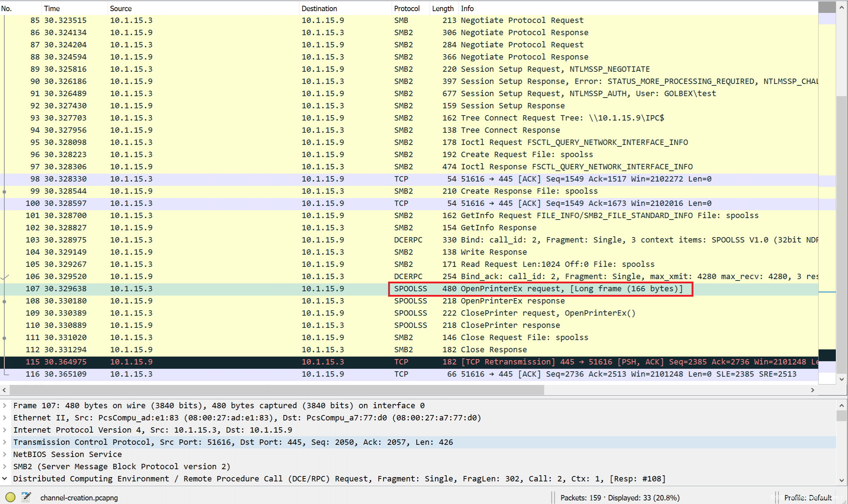Click details pane scroll up arrow
The width and height of the screenshot is (848, 504).
(842, 405)
